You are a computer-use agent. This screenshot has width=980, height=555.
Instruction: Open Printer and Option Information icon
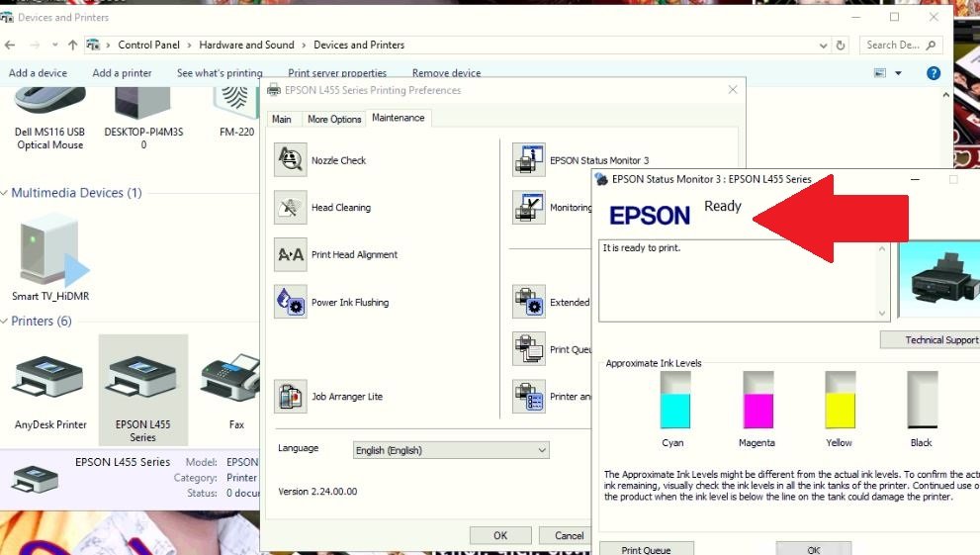click(529, 397)
